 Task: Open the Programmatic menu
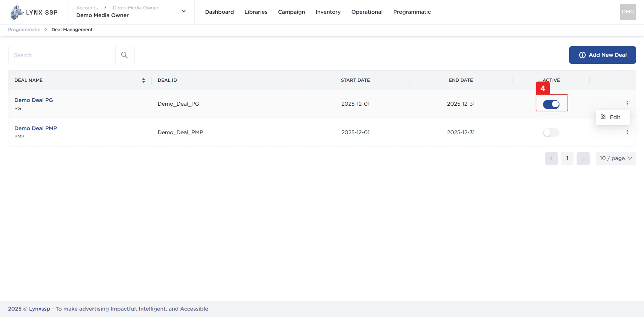pos(412,12)
